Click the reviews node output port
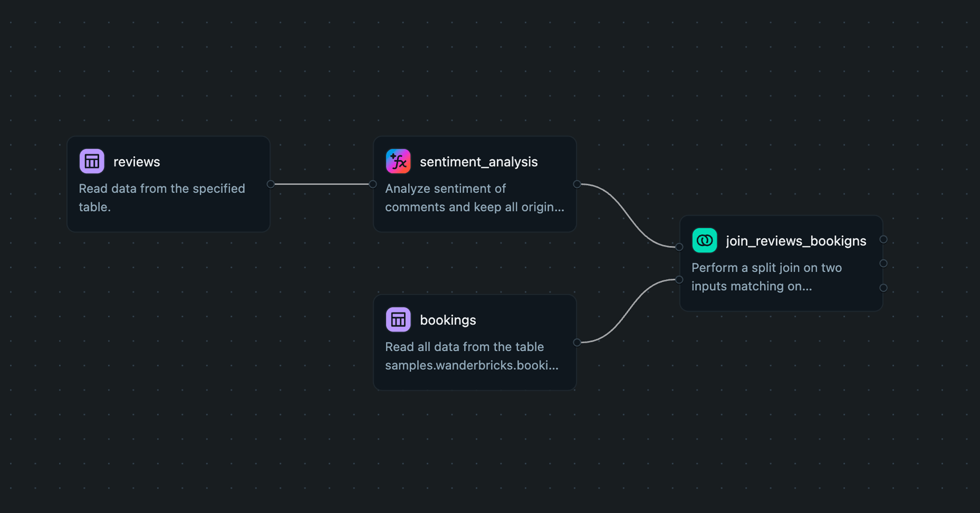Viewport: 980px width, 513px height. tap(271, 184)
